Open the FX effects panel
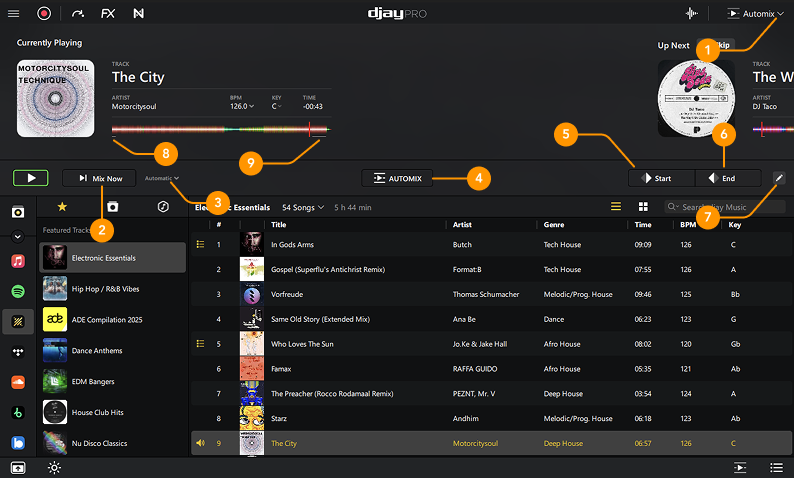This screenshot has height=478, width=794. point(107,14)
